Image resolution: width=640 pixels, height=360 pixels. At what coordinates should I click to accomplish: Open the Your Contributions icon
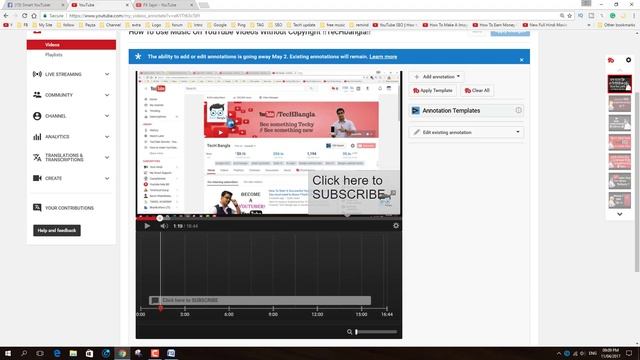click(37, 208)
